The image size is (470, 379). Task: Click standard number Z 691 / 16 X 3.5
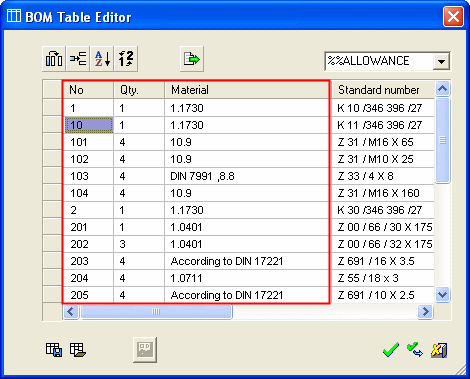coord(383,261)
